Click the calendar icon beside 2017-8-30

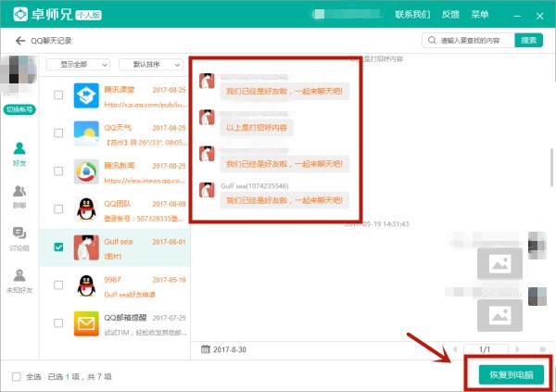tap(206, 349)
